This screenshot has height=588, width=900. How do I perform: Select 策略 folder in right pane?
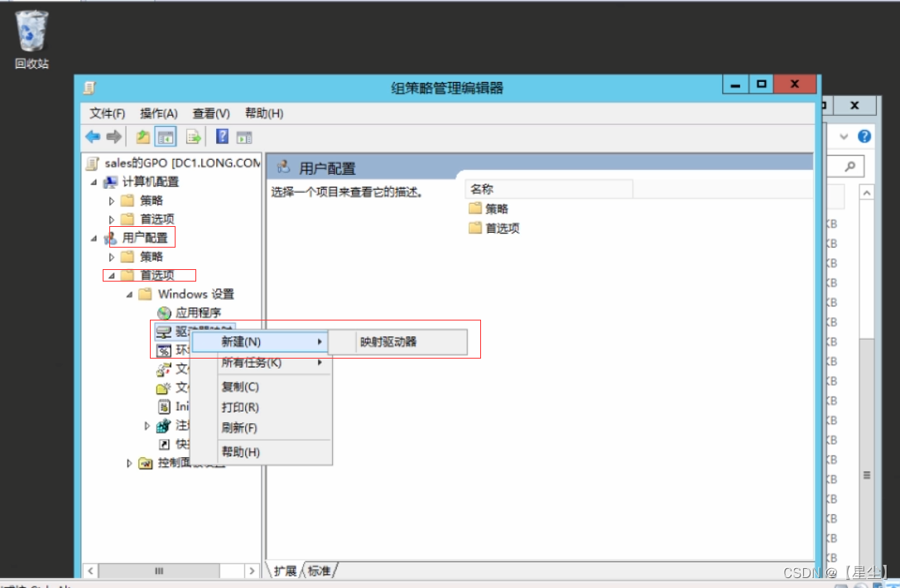489,209
